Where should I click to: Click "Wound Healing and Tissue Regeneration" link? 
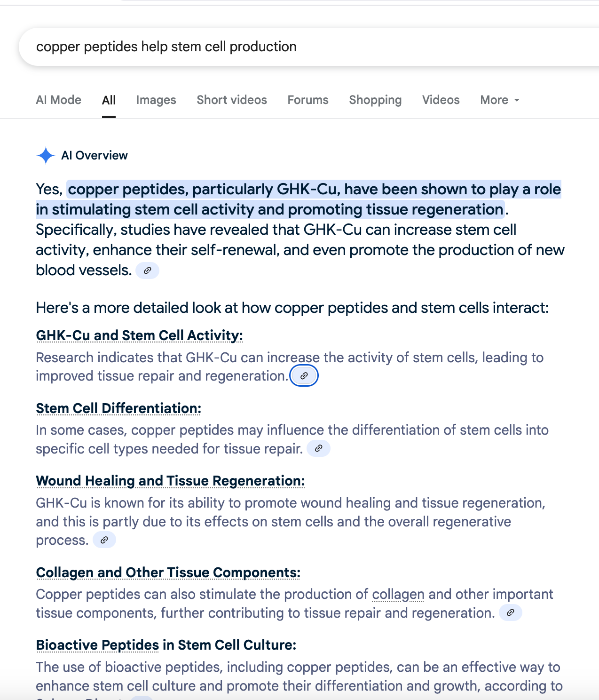point(170,481)
